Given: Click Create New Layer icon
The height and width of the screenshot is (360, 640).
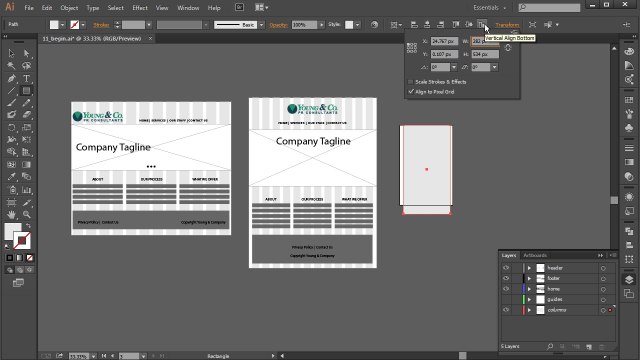Looking at the screenshot, I should tap(589, 347).
